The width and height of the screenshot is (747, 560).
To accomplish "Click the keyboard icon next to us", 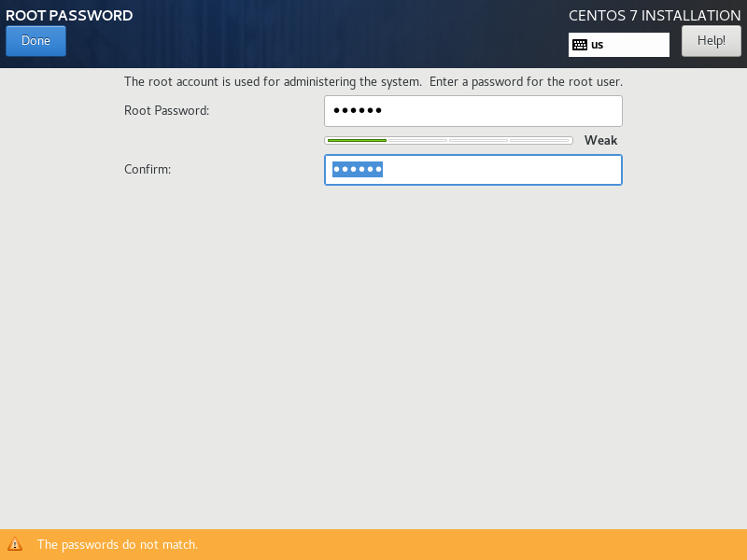I will [580, 45].
